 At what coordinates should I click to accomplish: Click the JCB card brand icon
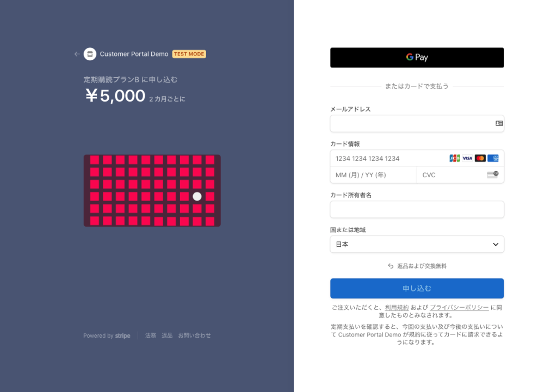tap(455, 158)
